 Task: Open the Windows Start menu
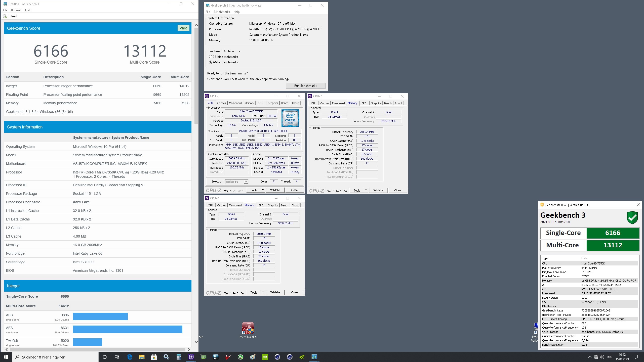coord(6,357)
